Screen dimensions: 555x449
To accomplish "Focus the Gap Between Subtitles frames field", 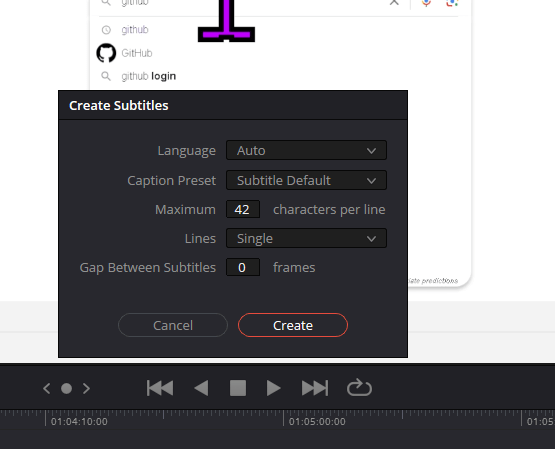I will pyautogui.click(x=243, y=267).
